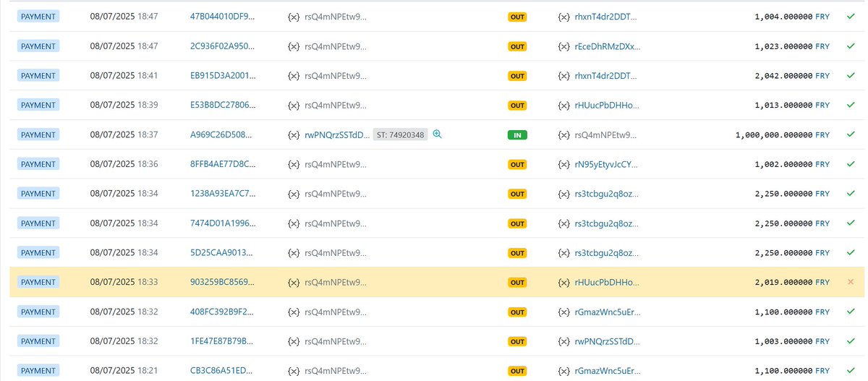
Task: Open transaction hash 8FFB4AE77D8C
Action: point(223,164)
